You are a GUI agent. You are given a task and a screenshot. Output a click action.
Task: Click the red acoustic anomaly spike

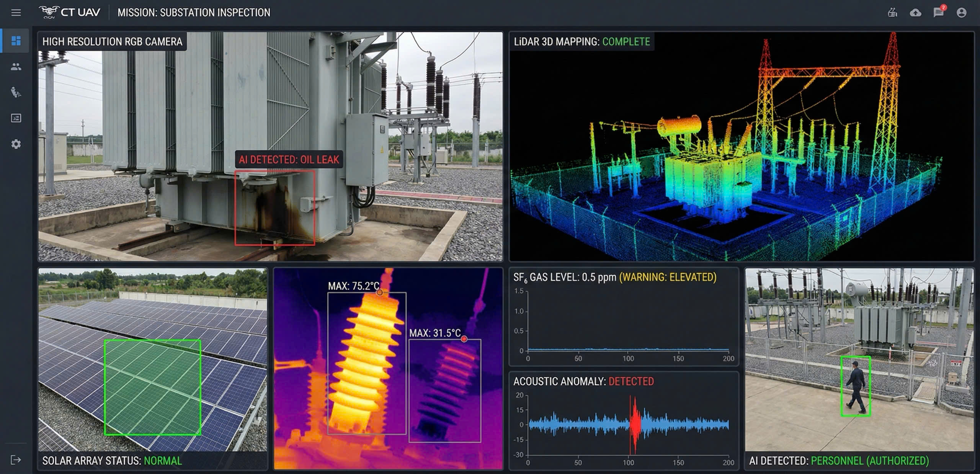635,425
